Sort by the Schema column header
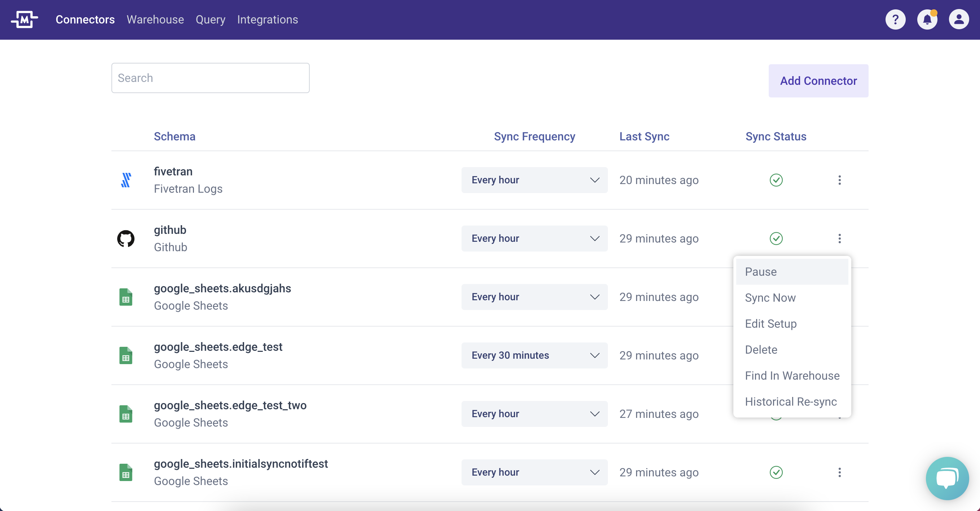Screen dimensions: 980x511 (x=175, y=136)
